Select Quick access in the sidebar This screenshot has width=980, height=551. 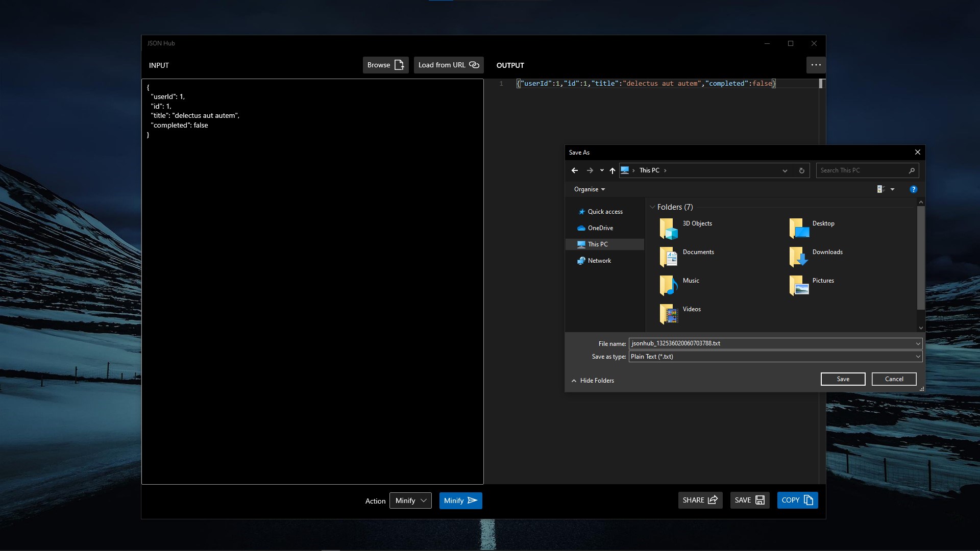click(x=605, y=212)
